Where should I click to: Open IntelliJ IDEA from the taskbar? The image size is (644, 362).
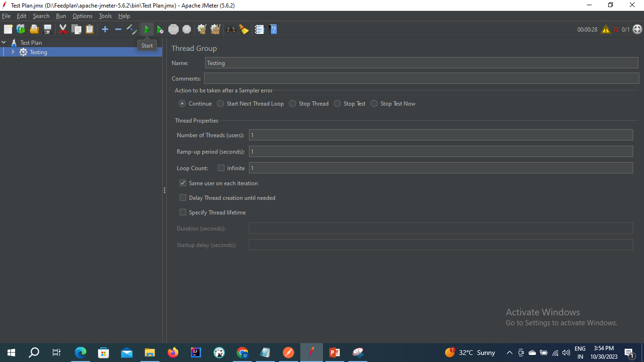(x=196, y=353)
